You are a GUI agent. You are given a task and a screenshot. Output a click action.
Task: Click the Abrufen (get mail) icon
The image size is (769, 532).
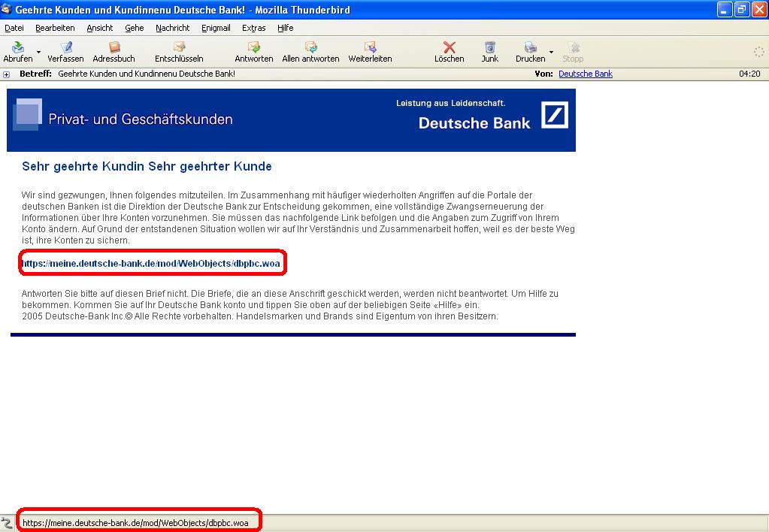tap(18, 47)
